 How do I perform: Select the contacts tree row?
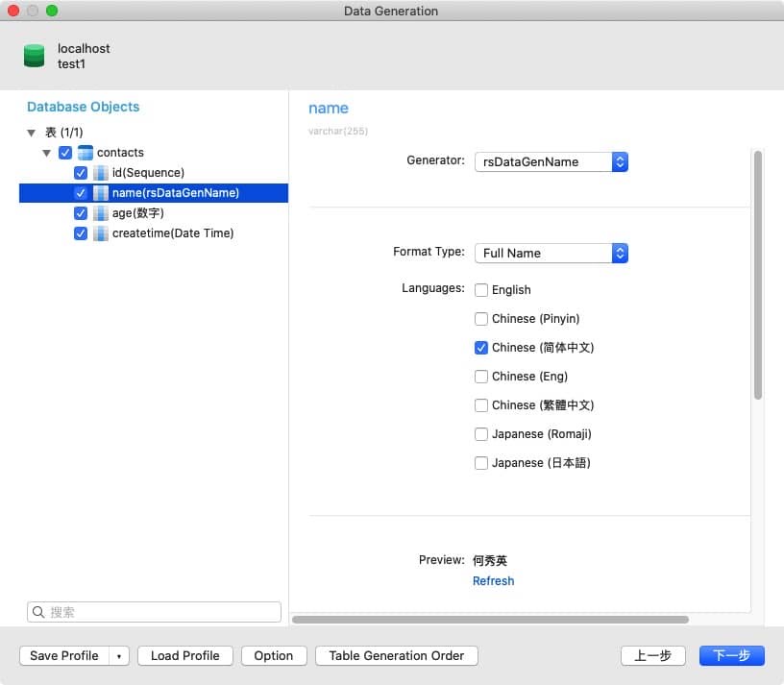(154, 153)
